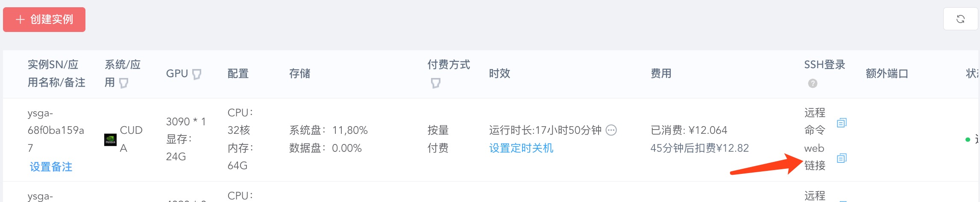Click the ellipsis icon beside 运行时长
The width and height of the screenshot is (980, 202).
click(x=611, y=130)
